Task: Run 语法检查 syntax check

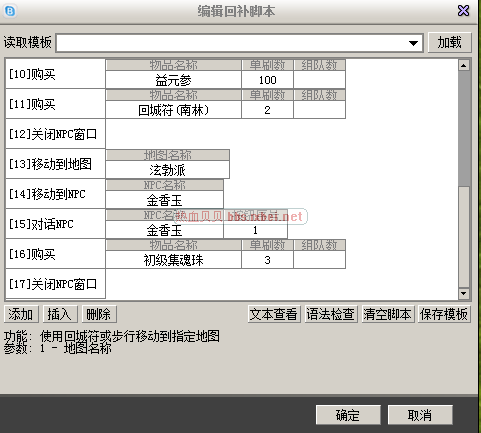Action: (331, 314)
